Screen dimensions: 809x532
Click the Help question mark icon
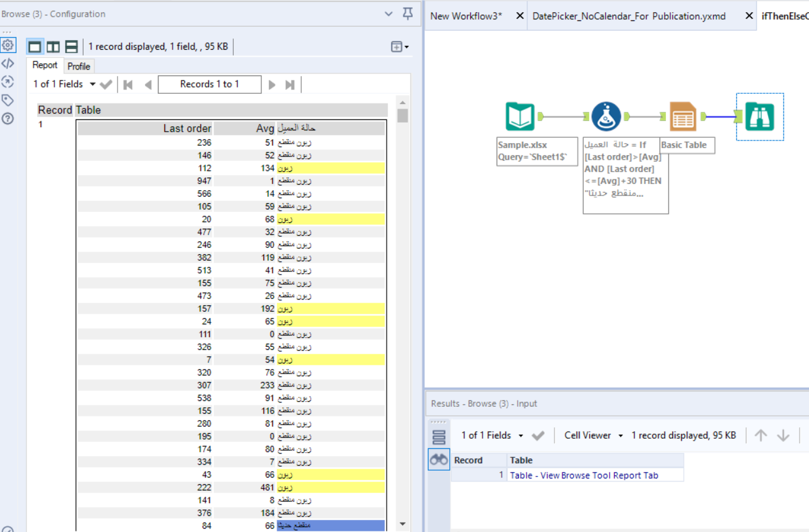(8, 118)
